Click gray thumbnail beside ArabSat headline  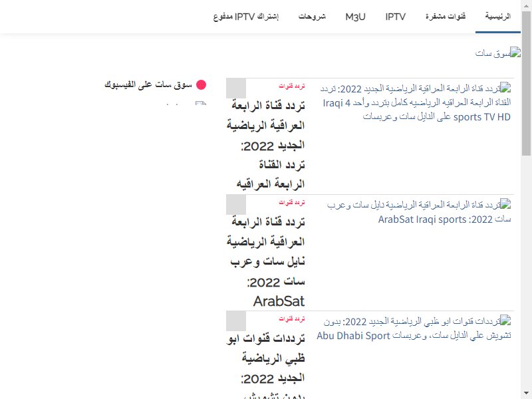click(236, 205)
